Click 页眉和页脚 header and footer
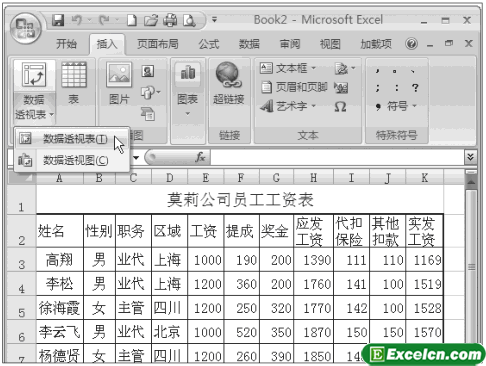This screenshot has width=486, height=366. pos(294,87)
